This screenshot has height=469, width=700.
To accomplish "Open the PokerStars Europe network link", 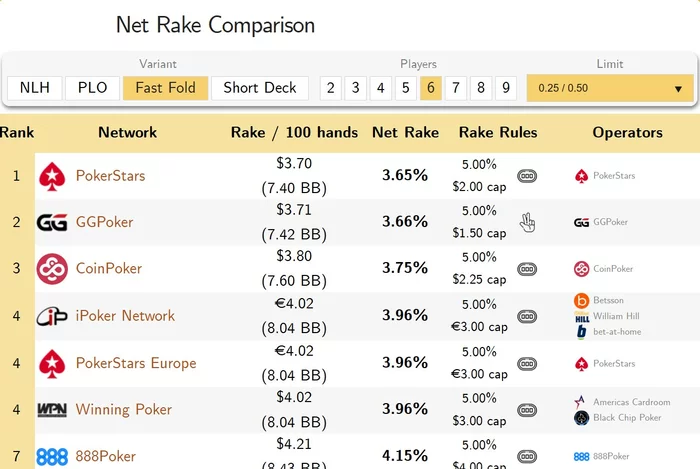I will [x=136, y=363].
